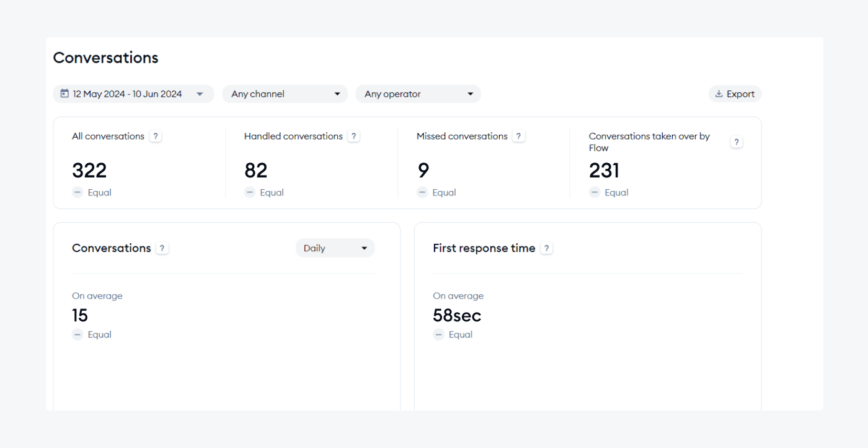Click the help icon next to All conversations
This screenshot has height=448, width=868.
pos(156,136)
